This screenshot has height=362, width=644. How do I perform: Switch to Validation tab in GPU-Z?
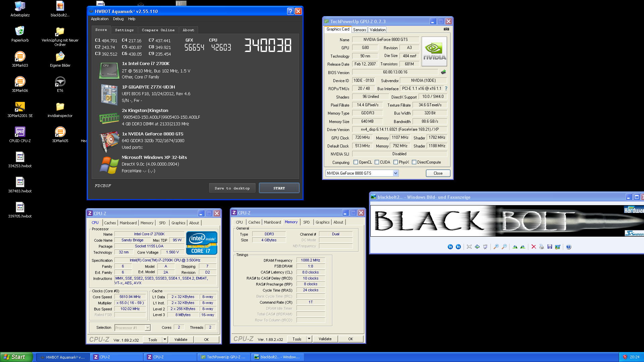point(377,30)
